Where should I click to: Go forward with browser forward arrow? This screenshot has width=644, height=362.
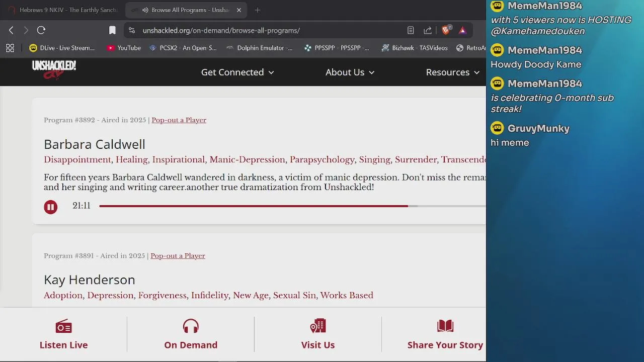[x=26, y=30]
